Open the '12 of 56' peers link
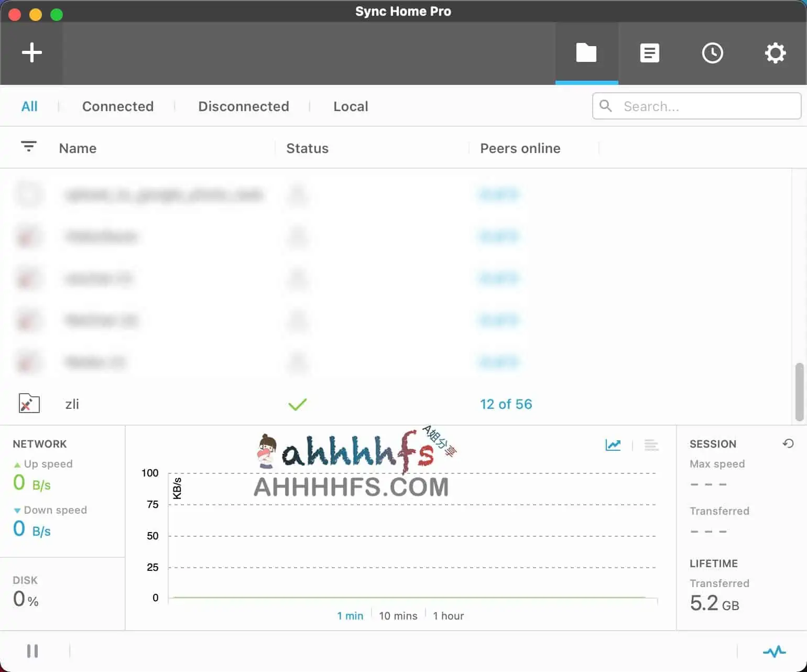The height and width of the screenshot is (672, 807). click(x=506, y=404)
